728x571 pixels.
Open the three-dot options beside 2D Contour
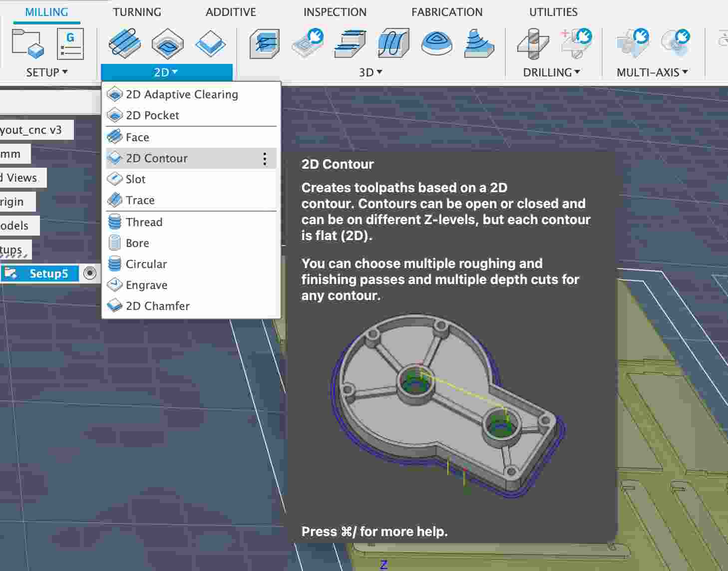coord(265,159)
